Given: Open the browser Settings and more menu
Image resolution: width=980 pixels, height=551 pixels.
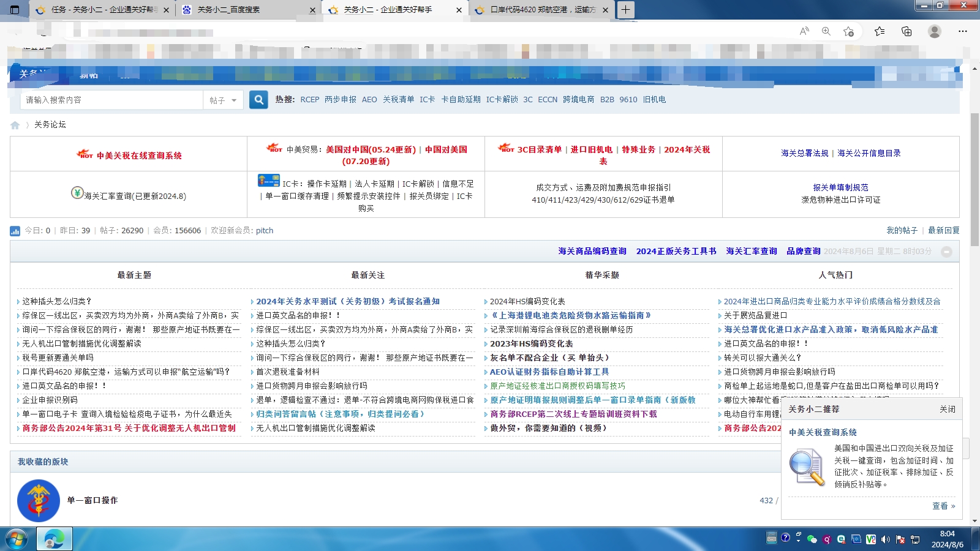Looking at the screenshot, I should (963, 31).
